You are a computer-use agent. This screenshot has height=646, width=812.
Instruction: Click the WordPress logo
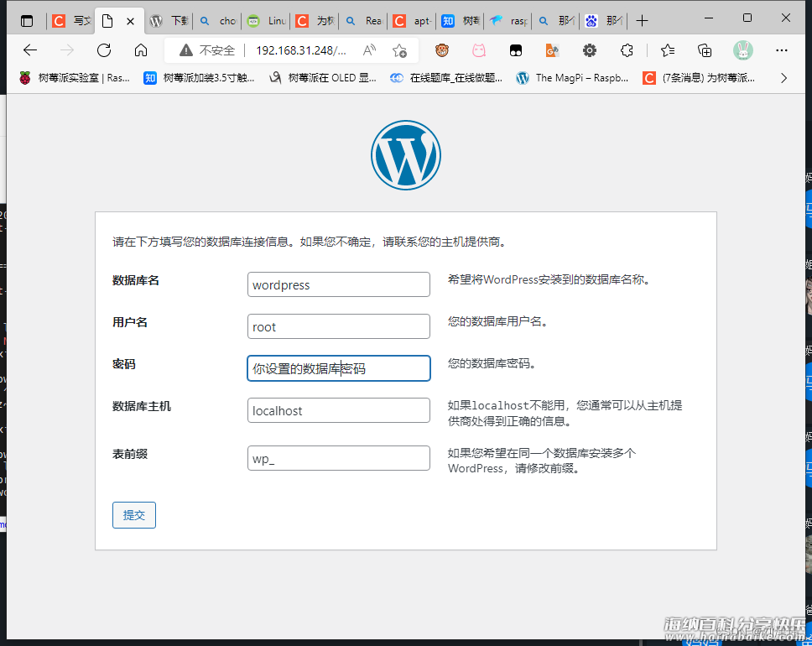click(x=406, y=155)
